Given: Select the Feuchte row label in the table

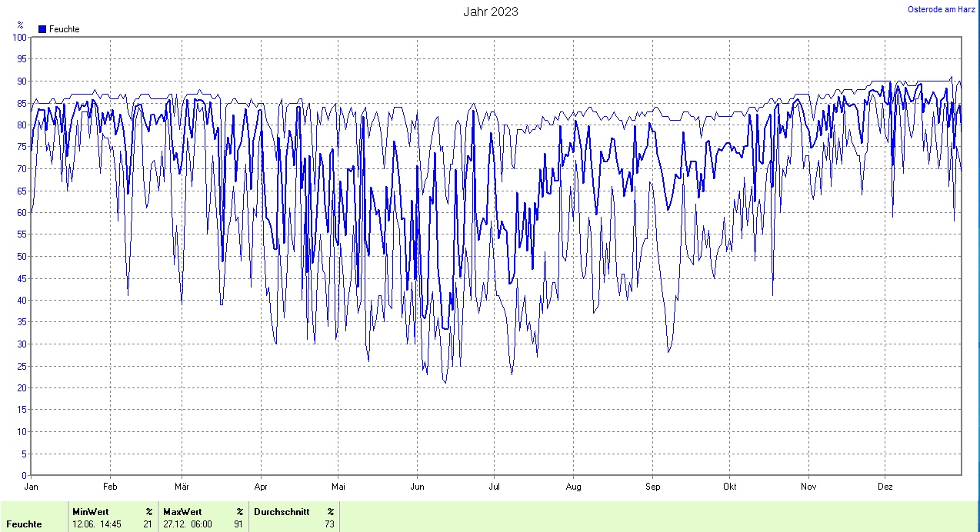Looking at the screenshot, I should 24,524.
